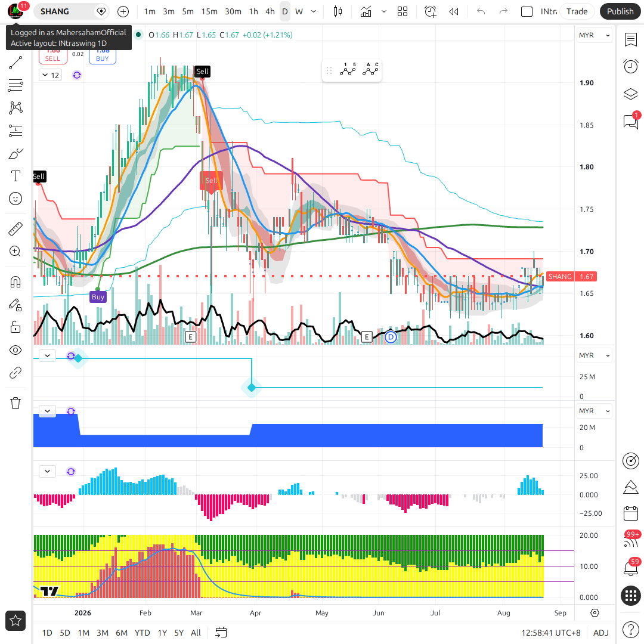Image resolution: width=644 pixels, height=644 pixels.
Task: Open the layout select square icon
Action: 527,11
